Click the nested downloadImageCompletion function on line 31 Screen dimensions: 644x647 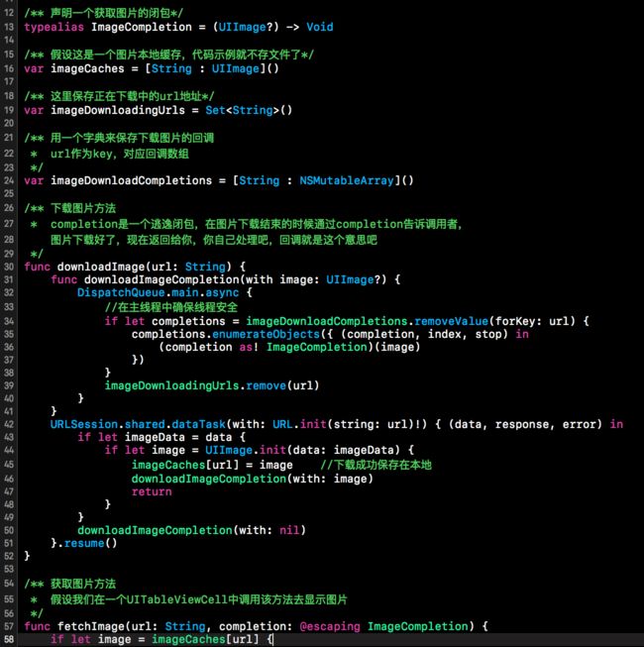pos(161,279)
